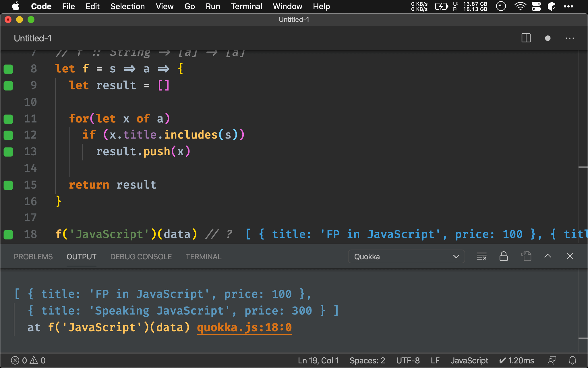The height and width of the screenshot is (368, 588).
Task: Open the Code application menu
Action: (x=41, y=6)
